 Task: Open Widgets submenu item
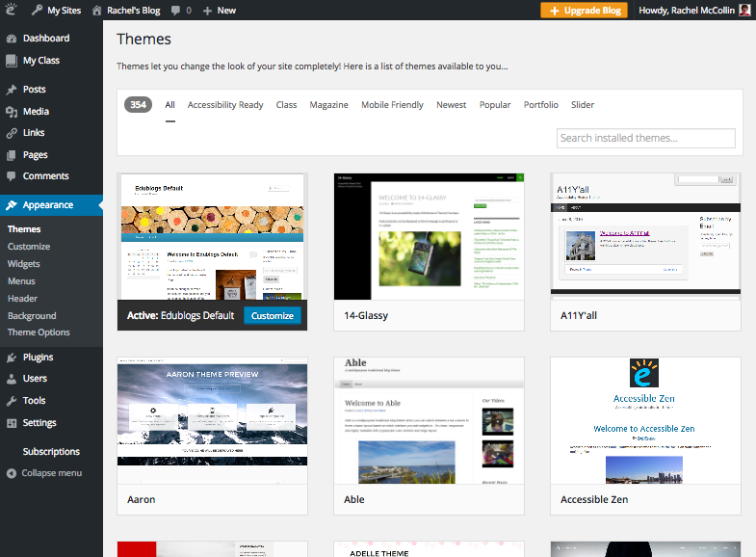point(24,264)
